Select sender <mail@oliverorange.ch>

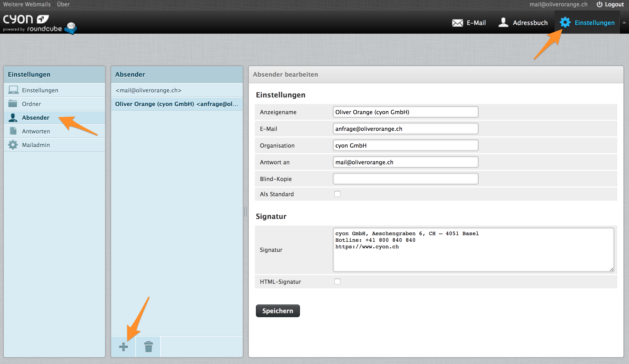click(x=177, y=90)
